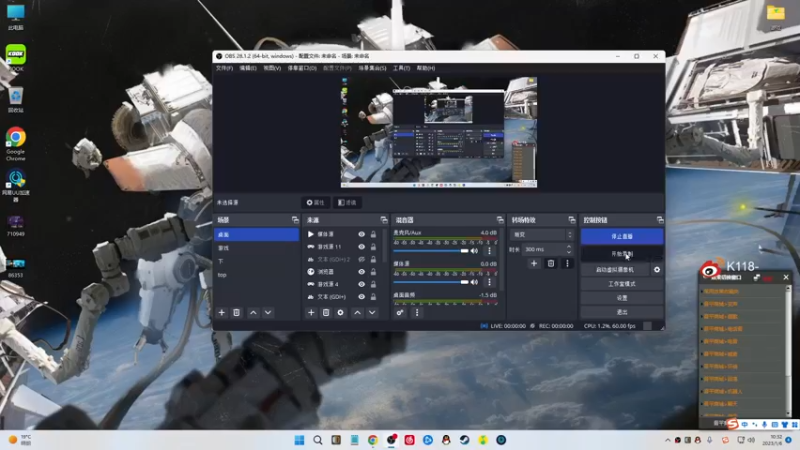The height and width of the screenshot is (450, 800).
Task: Remove transition with the trash icon
Action: pos(551,263)
